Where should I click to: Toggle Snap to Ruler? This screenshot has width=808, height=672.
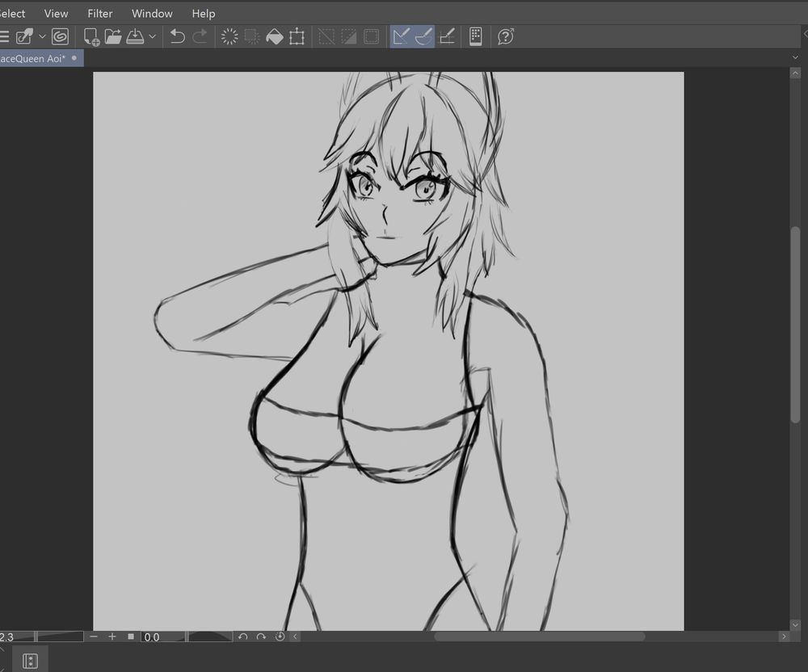coord(401,36)
